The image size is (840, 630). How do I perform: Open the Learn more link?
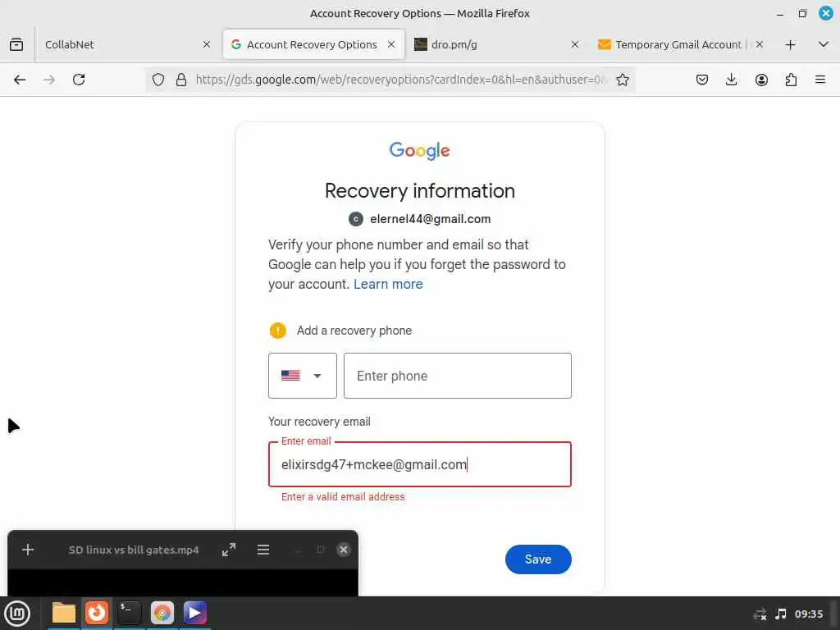[388, 284]
